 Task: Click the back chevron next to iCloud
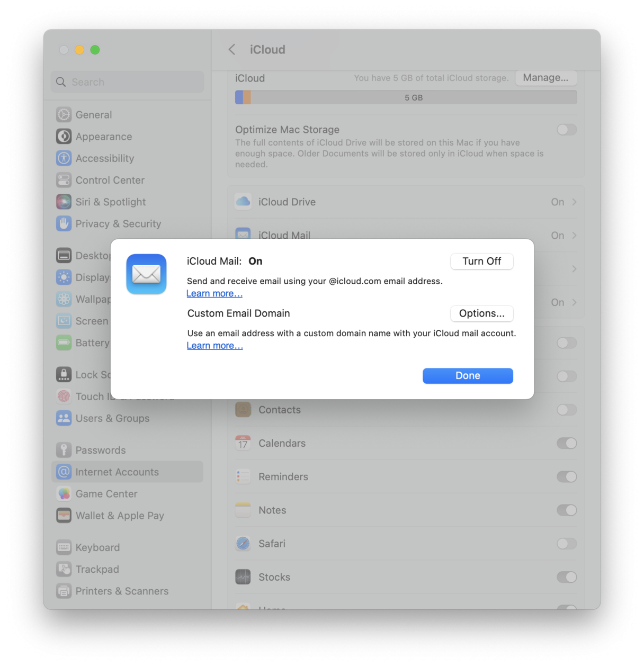pos(231,49)
